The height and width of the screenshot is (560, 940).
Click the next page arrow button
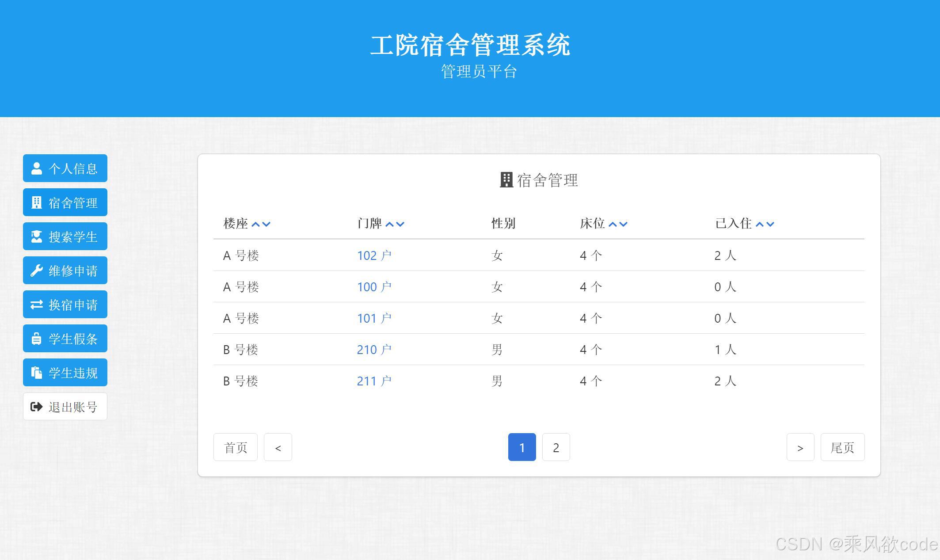point(800,447)
